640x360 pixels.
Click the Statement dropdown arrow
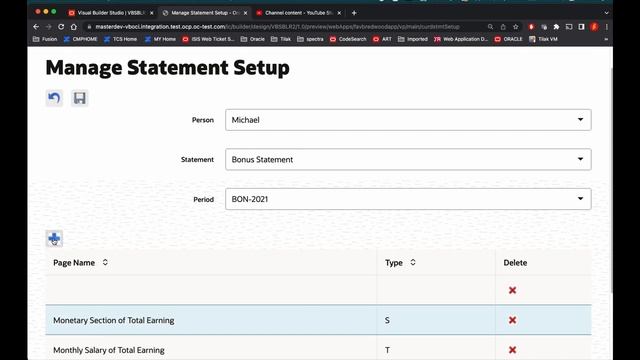[580, 159]
